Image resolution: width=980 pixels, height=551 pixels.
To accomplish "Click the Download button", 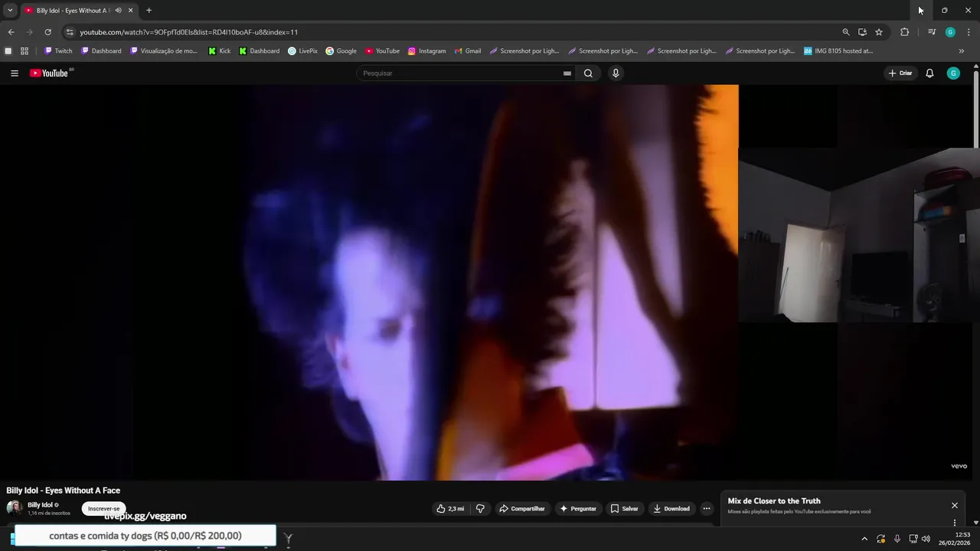I will coord(671,508).
